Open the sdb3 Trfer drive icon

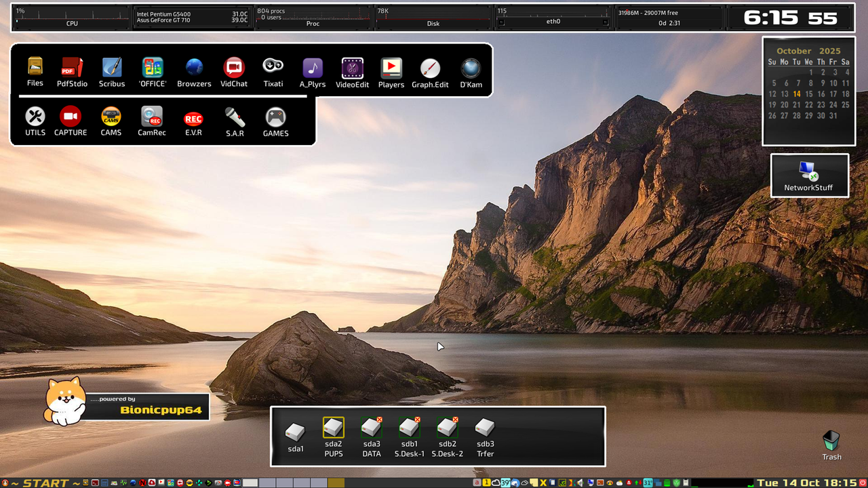(486, 427)
